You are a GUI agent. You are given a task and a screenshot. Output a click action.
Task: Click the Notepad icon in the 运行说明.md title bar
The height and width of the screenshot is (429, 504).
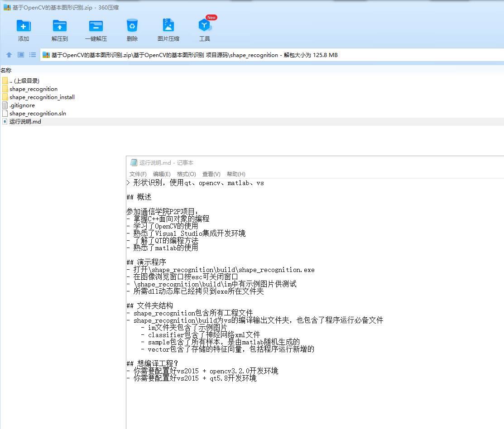(x=134, y=162)
